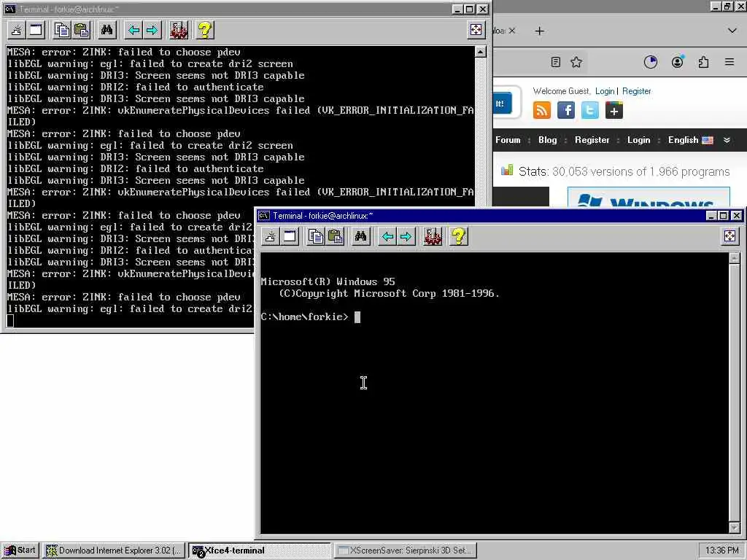
Task: Open new tab in MESA-error terminal toolbar
Action: coord(17,30)
